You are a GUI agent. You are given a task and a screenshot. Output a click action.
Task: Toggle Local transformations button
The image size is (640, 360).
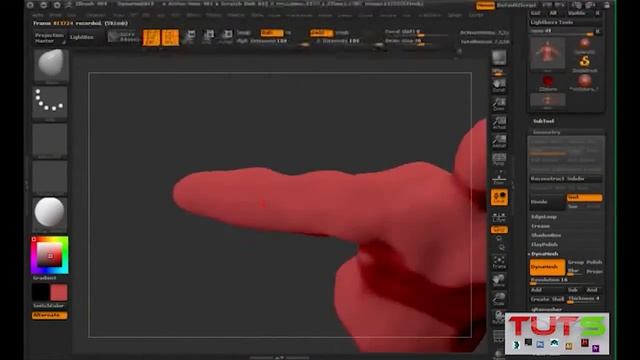[499, 197]
